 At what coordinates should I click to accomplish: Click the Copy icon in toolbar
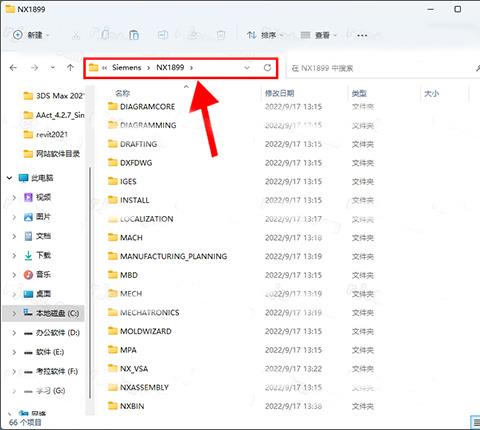click(x=105, y=35)
